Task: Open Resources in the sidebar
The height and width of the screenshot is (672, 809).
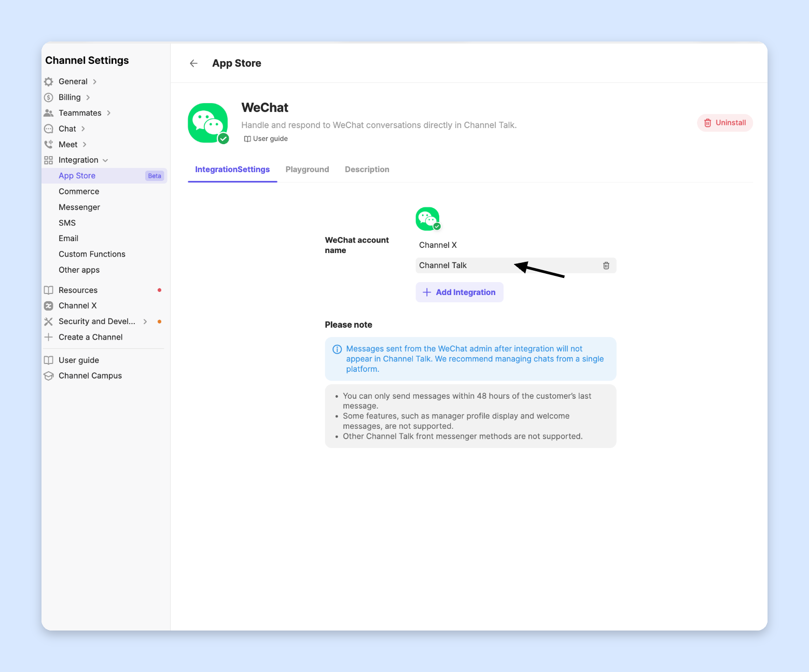Action: coord(78,290)
